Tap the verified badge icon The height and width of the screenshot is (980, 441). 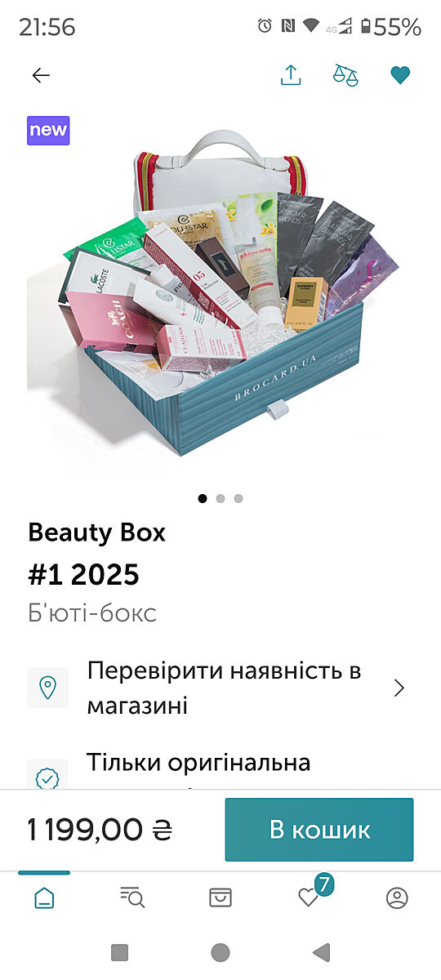[x=47, y=776]
